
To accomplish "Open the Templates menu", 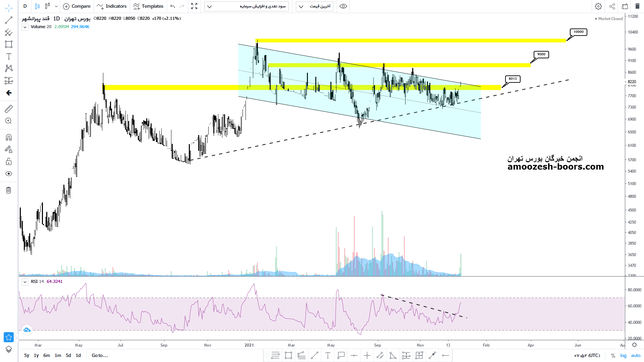I will coord(148,6).
